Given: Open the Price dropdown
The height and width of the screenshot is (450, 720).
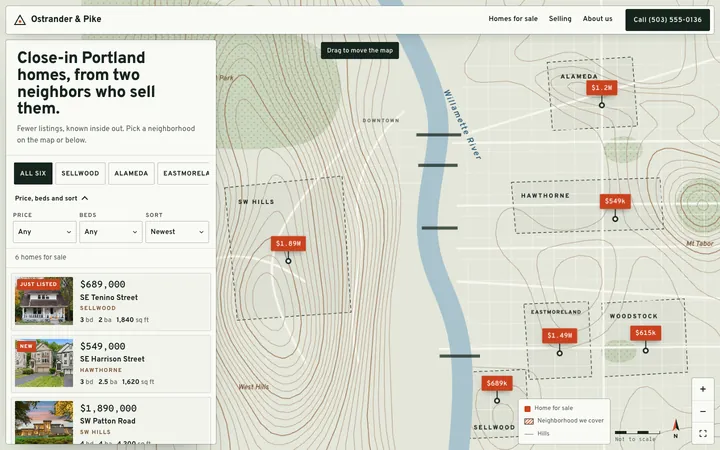Looking at the screenshot, I should [x=45, y=232].
